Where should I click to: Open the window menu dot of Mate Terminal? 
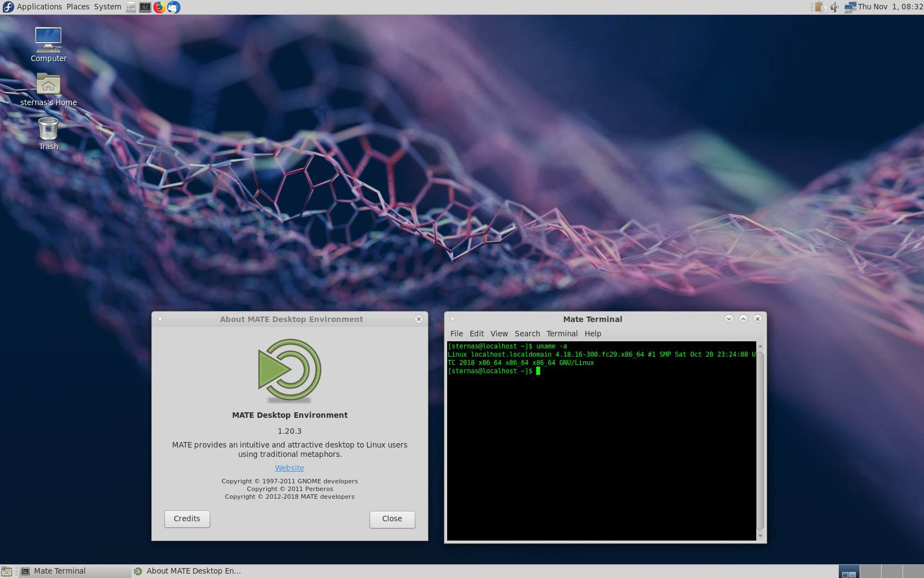point(453,319)
